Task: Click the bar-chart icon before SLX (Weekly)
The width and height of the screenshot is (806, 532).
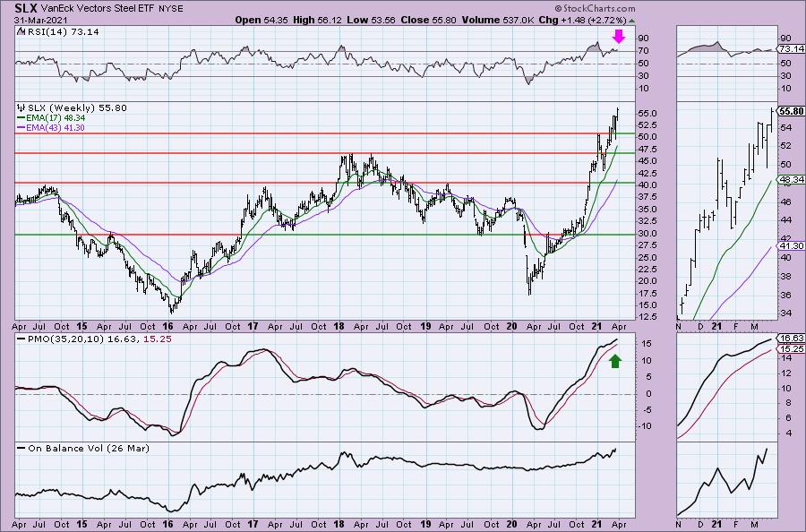Action: [21, 108]
